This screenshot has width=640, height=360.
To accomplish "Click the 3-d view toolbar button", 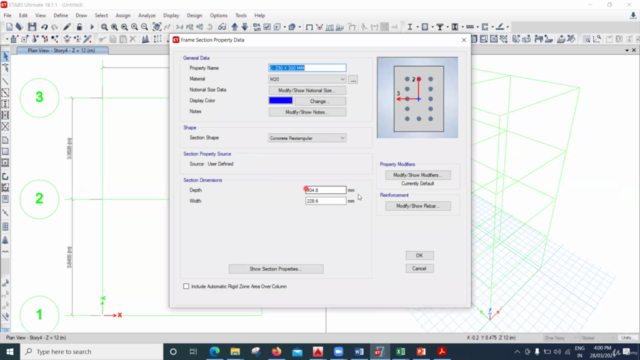I will click(x=179, y=27).
